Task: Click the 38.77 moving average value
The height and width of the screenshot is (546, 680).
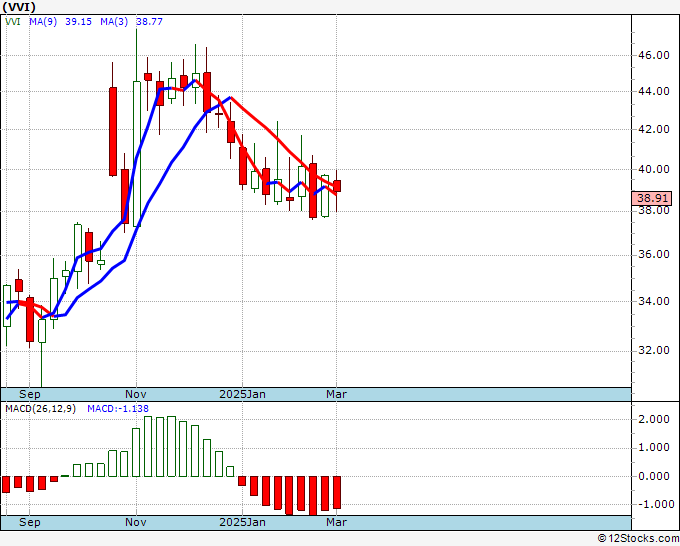Action: click(x=149, y=22)
